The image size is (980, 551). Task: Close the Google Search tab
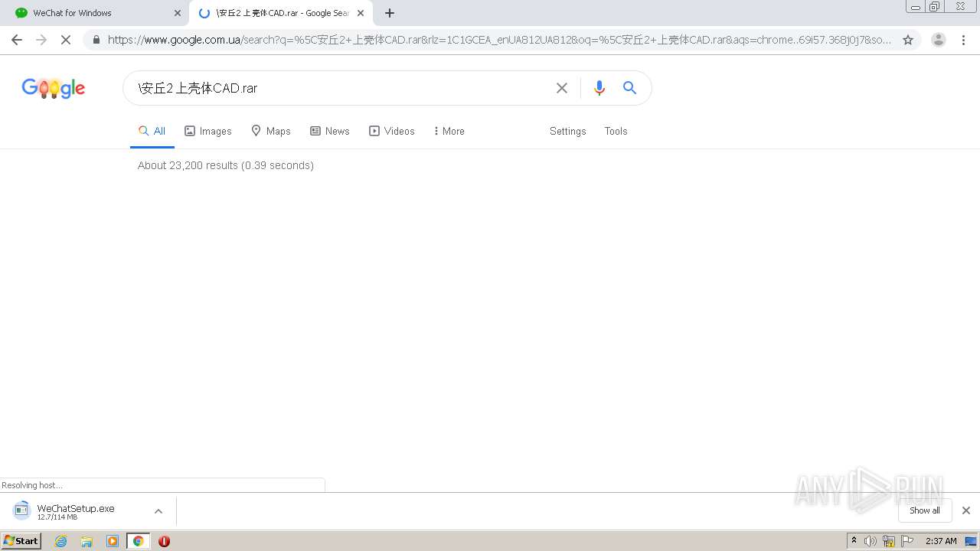tap(361, 13)
